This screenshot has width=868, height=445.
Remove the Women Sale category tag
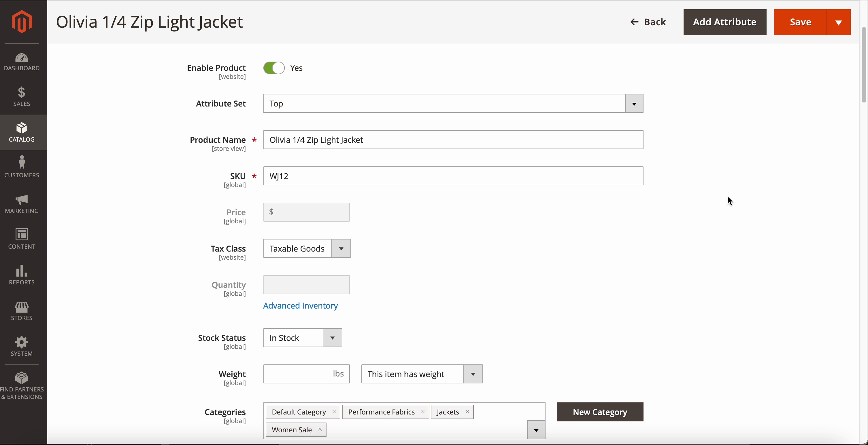coord(320,429)
